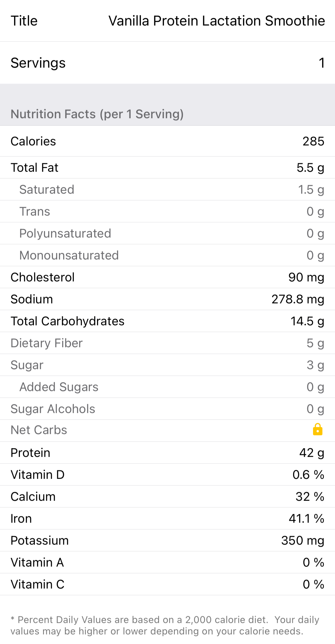Edit the Protein 42 g value

(x=312, y=453)
